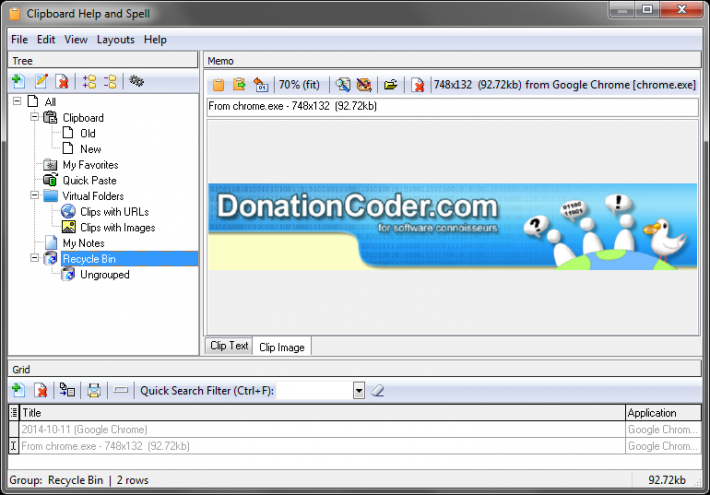Viewport: 710px width, 495px height.
Task: Select Virtual Folders in the tree
Action: tap(93, 196)
